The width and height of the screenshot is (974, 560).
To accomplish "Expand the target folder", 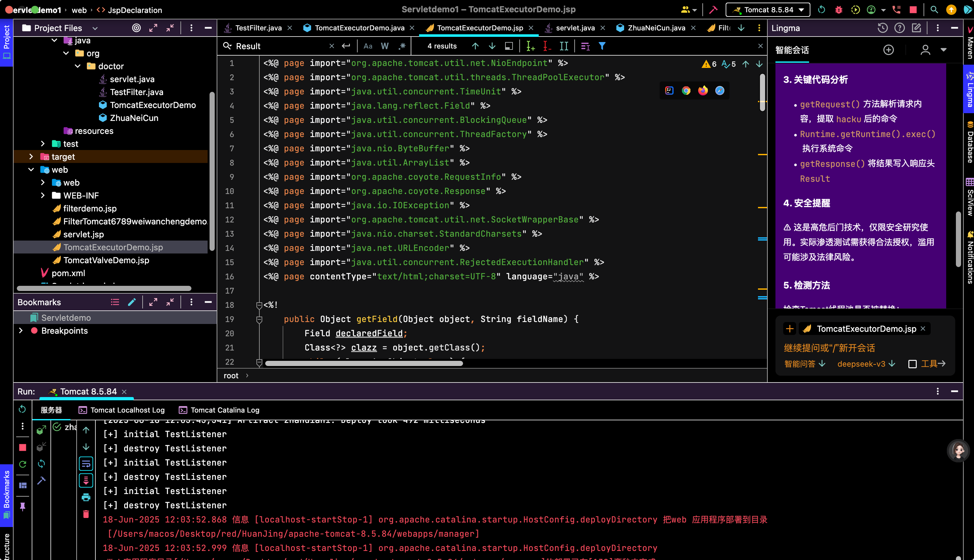I will click(31, 156).
